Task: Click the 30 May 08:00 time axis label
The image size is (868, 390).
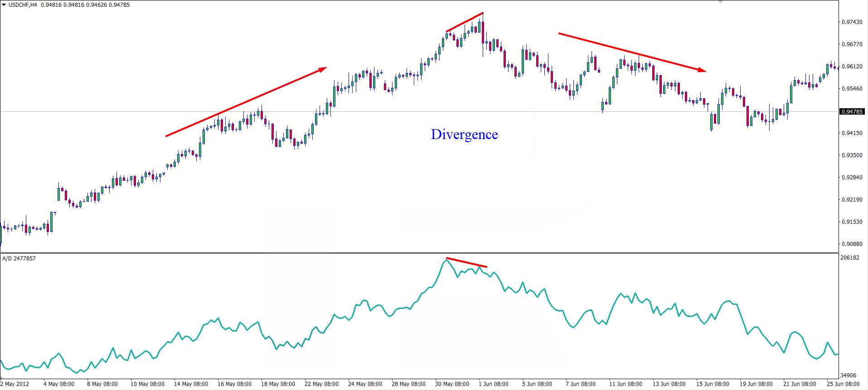Action: (x=452, y=384)
